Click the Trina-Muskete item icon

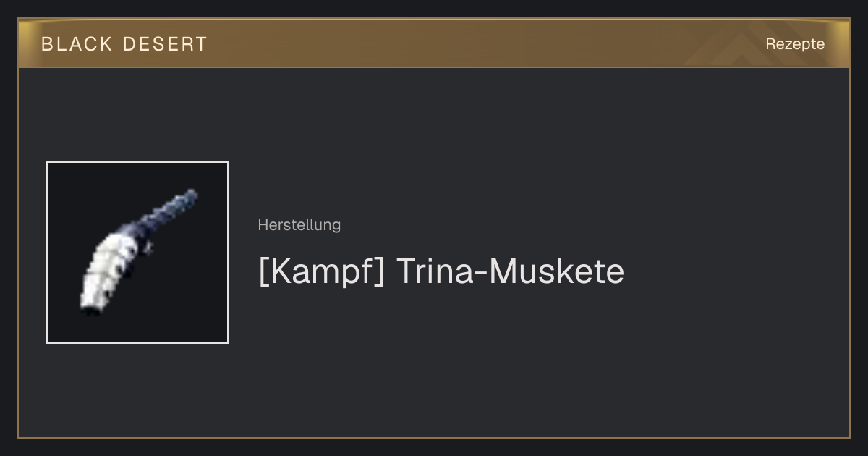pos(137,253)
